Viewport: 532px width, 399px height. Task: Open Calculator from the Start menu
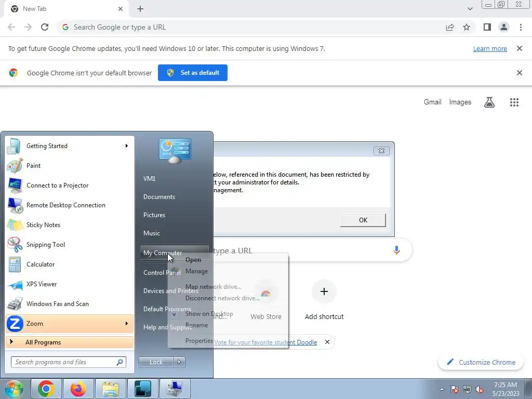coord(70,264)
